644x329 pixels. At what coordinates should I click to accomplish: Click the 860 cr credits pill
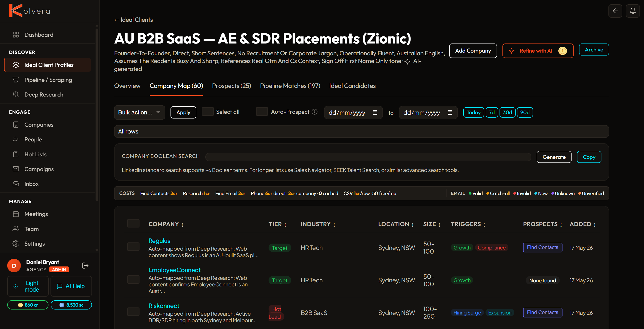28,305
